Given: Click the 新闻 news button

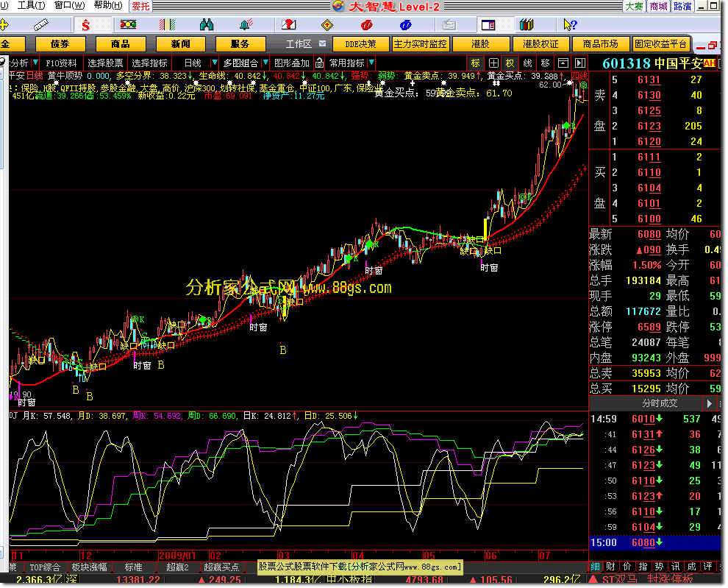Looking at the screenshot, I should pyautogui.click(x=181, y=44).
